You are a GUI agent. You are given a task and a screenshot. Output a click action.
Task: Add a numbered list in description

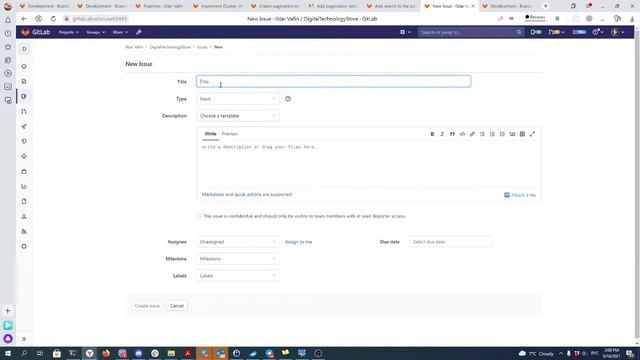click(x=492, y=134)
